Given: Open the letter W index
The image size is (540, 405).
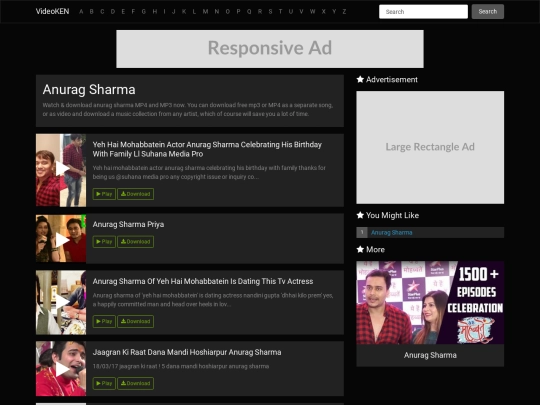Looking at the screenshot, I should click(x=312, y=11).
